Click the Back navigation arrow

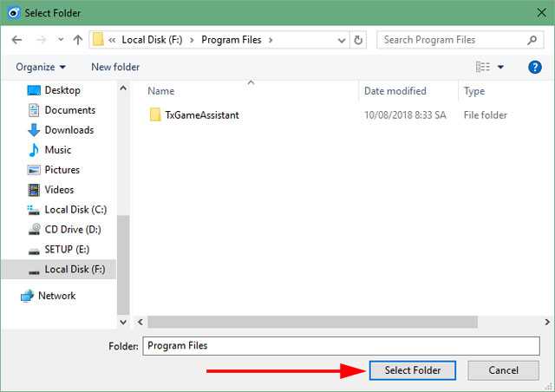pos(16,40)
